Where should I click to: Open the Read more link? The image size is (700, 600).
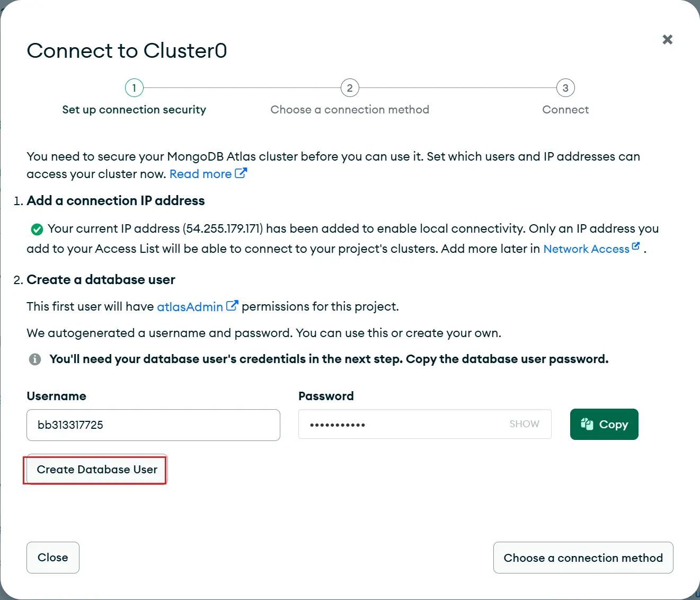(x=200, y=174)
